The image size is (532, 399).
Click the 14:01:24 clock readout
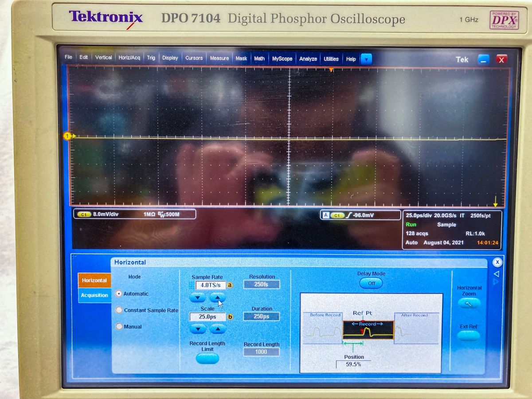pyautogui.click(x=487, y=243)
